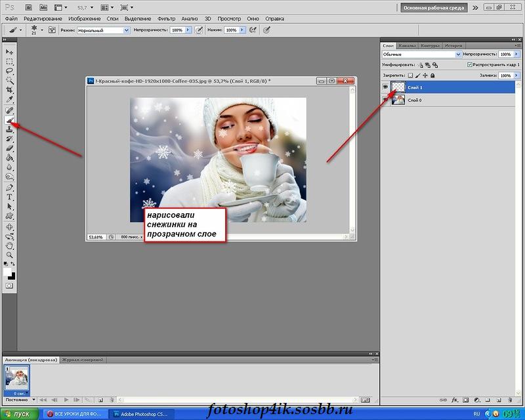Image resolution: width=525 pixels, height=420 pixels.
Task: Select the Eyedropper tool
Action: (10, 100)
